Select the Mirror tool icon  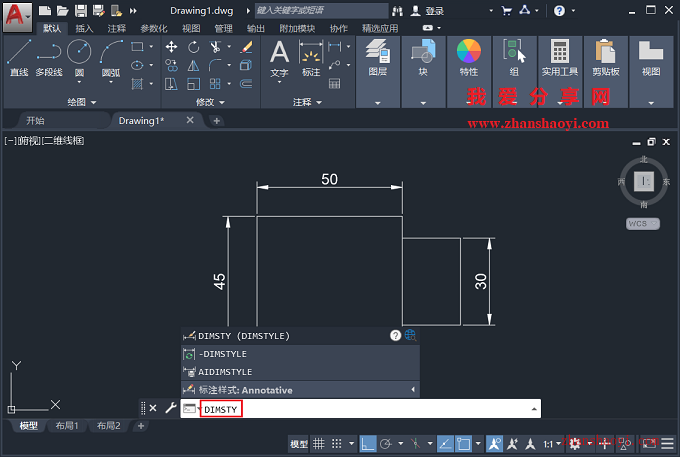coord(193,65)
